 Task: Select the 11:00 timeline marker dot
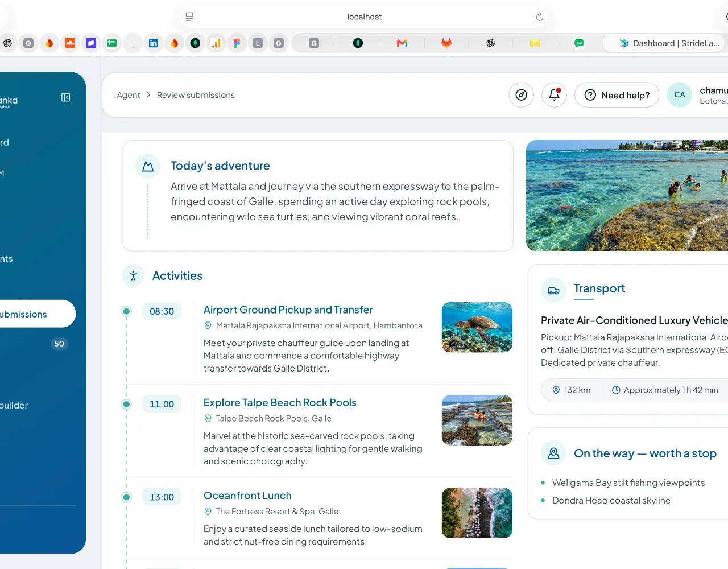click(x=126, y=404)
